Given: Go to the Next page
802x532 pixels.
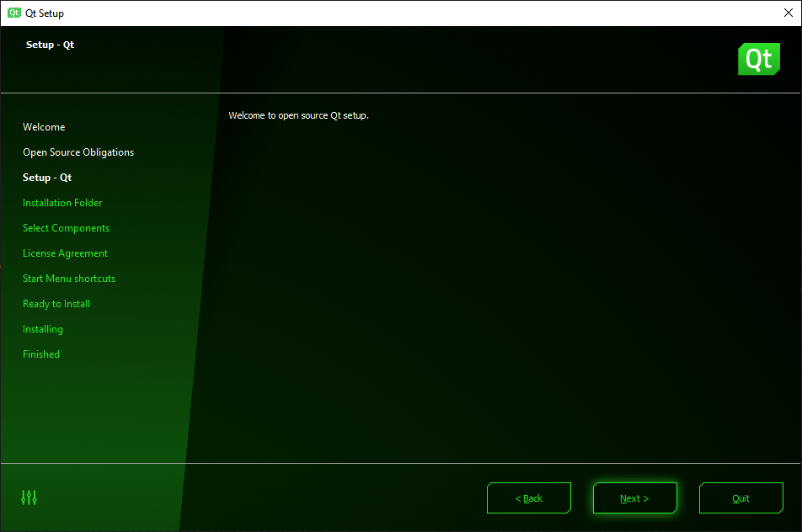Looking at the screenshot, I should pyautogui.click(x=634, y=498).
